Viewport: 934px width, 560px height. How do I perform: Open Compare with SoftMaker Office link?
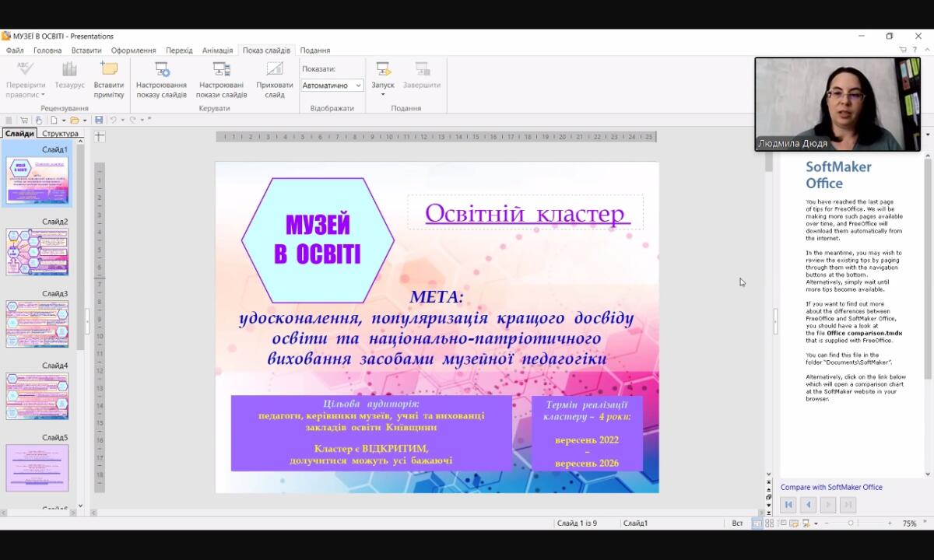pos(831,487)
